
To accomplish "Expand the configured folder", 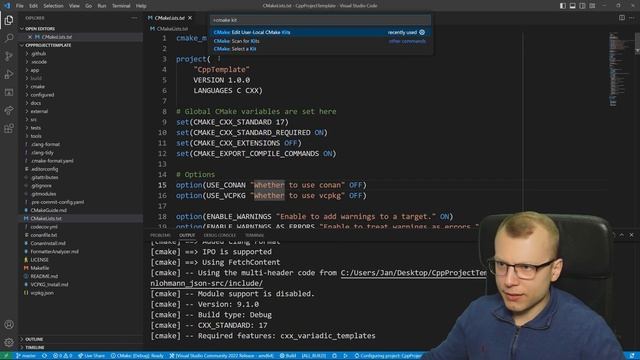I will click(81, 95).
